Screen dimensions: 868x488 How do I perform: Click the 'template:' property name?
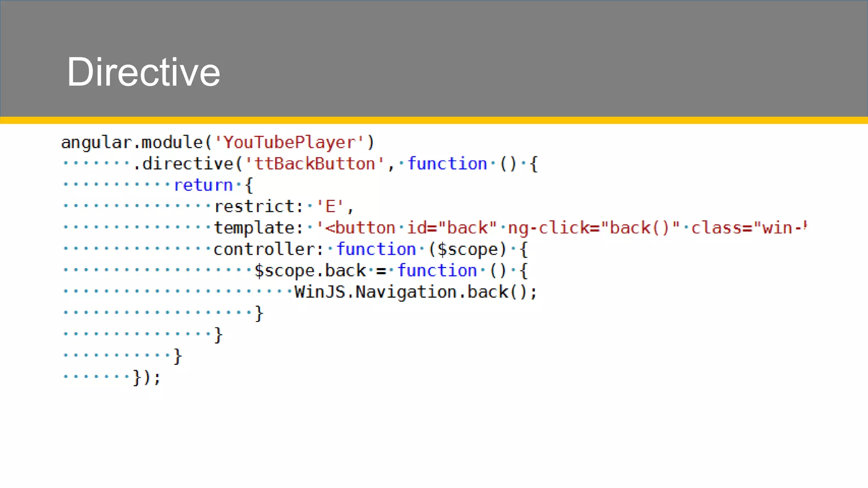259,228
